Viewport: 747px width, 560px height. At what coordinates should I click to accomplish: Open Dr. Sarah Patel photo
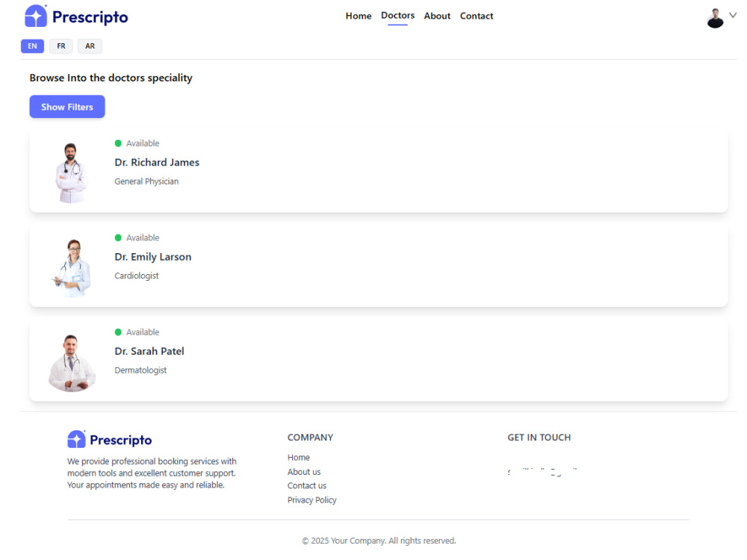[x=72, y=363]
